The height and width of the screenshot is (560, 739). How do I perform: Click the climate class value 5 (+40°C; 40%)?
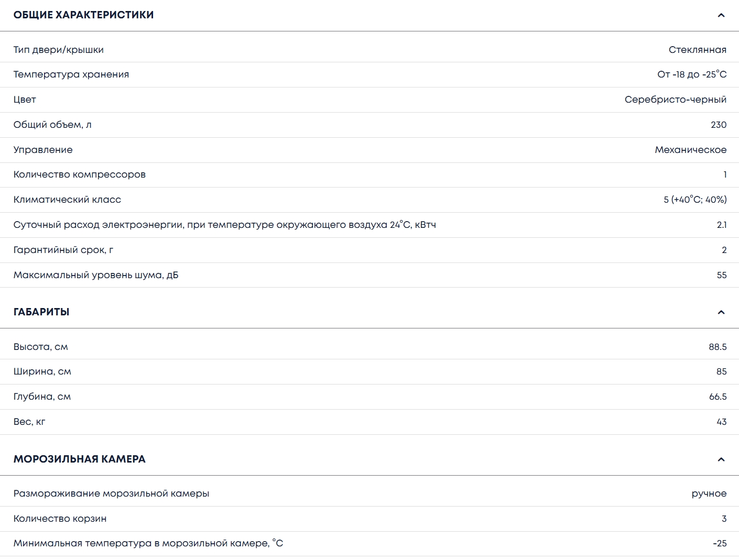(x=694, y=200)
